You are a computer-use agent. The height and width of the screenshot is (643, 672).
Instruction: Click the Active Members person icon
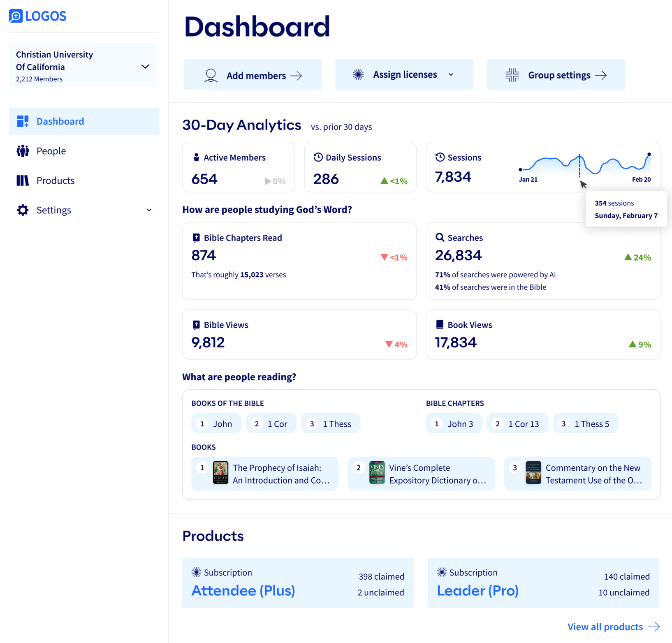197,157
